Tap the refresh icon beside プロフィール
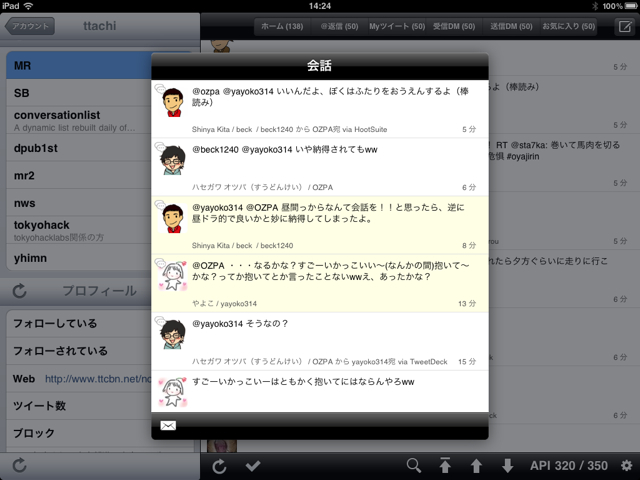The width and height of the screenshot is (640, 480). tap(20, 291)
